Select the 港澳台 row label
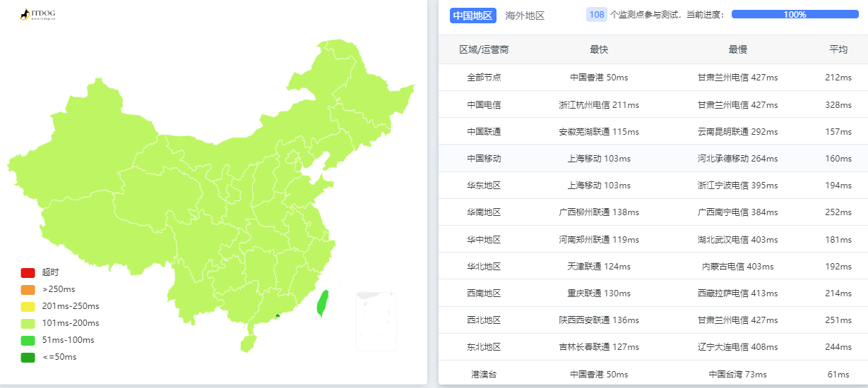The height and width of the screenshot is (388, 868). (x=484, y=374)
